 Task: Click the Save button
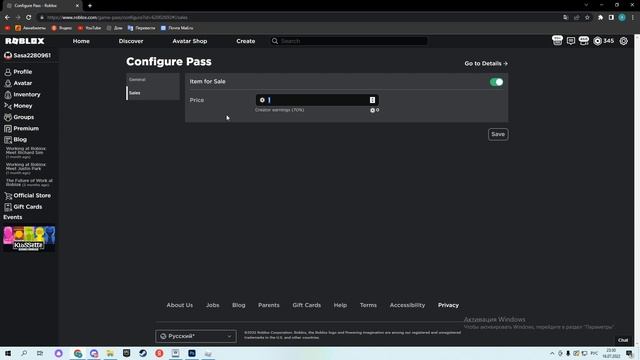click(498, 134)
